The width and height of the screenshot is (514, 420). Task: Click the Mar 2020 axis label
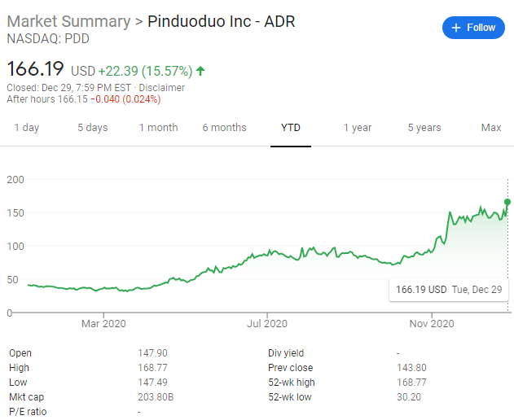click(103, 324)
